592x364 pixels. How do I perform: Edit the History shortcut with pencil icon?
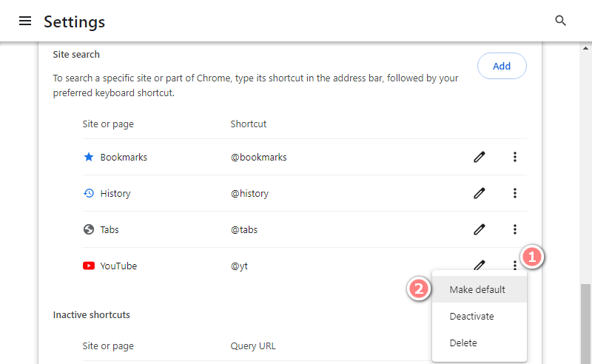point(479,193)
